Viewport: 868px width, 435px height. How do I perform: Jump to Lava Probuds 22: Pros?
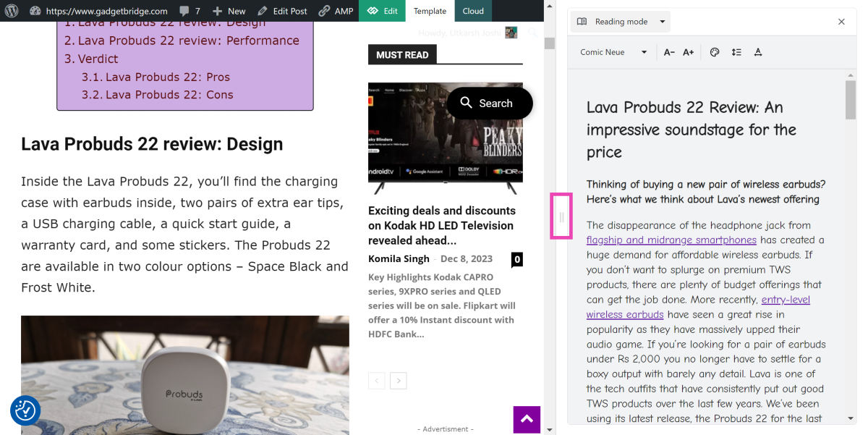point(167,77)
